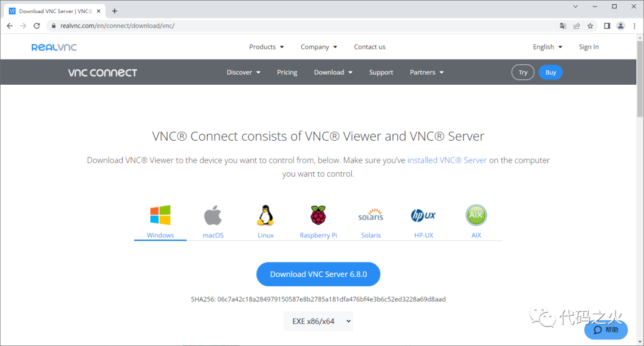View site security lock info
The height and width of the screenshot is (346, 644).
[54, 26]
